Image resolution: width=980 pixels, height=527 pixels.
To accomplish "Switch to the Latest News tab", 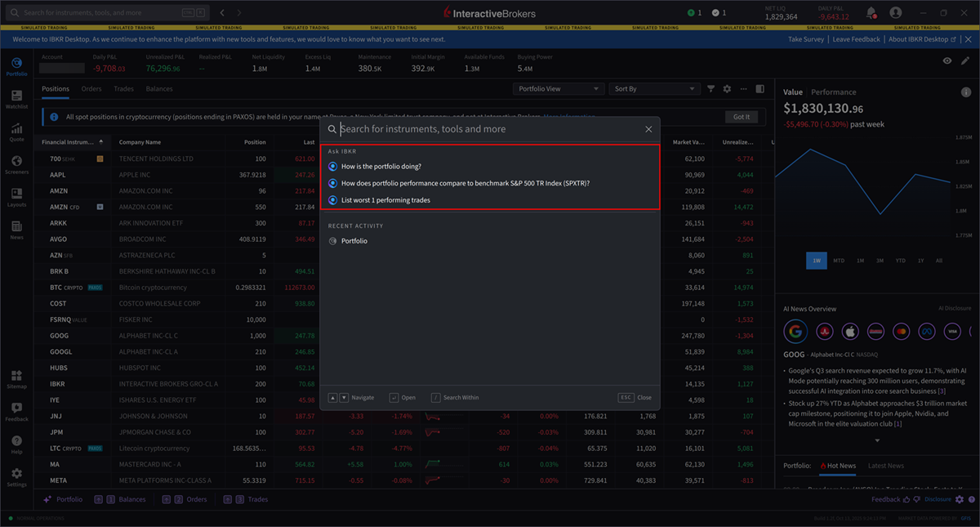I will click(886, 466).
